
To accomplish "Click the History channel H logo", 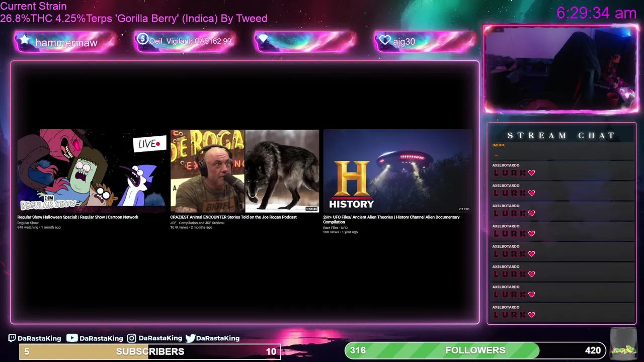I will 351,179.
